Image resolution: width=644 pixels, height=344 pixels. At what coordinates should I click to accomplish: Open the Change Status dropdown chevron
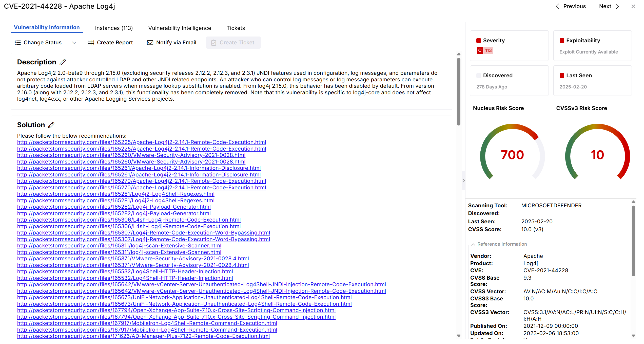click(x=74, y=43)
